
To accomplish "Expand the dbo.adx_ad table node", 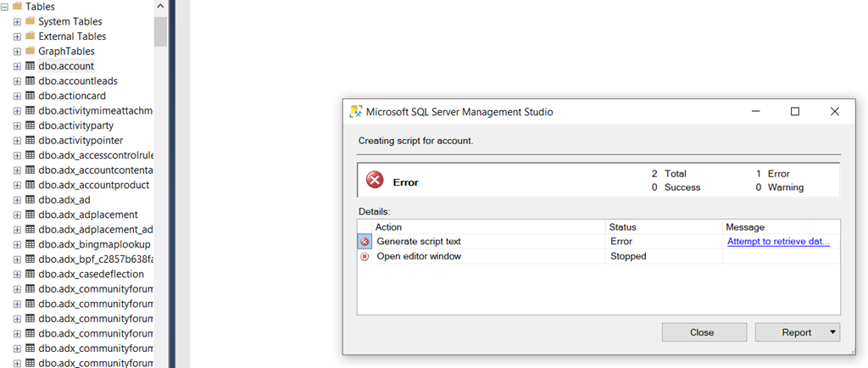I will (x=17, y=200).
